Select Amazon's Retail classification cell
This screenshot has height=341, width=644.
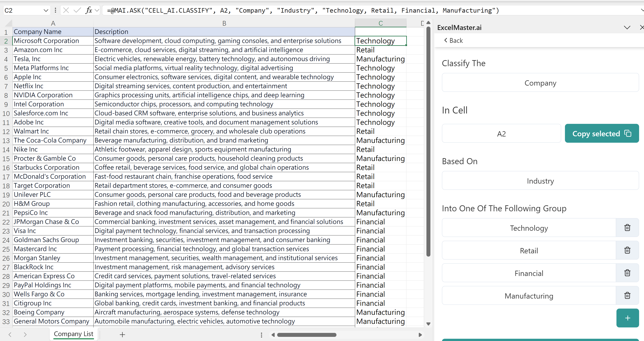[381, 50]
